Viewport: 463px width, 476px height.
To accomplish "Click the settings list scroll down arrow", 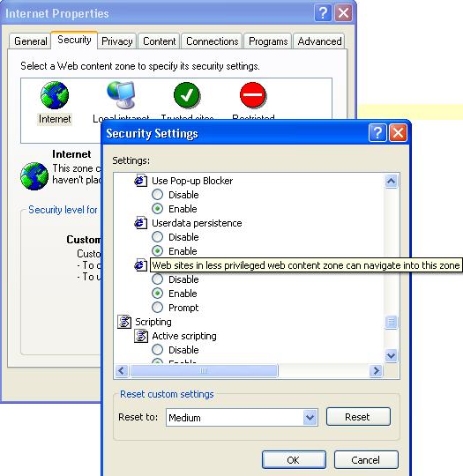I will [x=391, y=355].
